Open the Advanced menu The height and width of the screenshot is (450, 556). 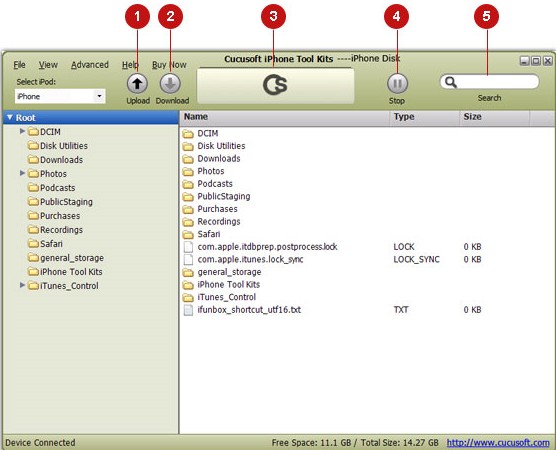coord(90,65)
